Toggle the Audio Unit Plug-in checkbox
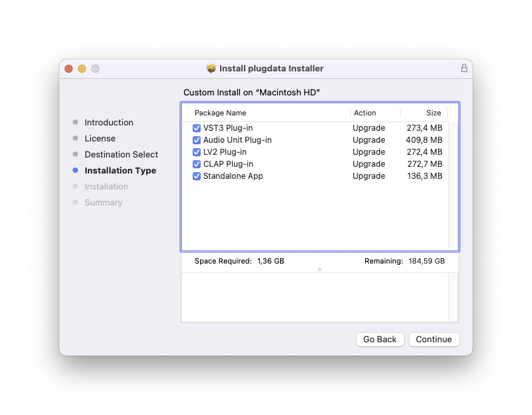This screenshot has width=532, height=415. point(197,140)
